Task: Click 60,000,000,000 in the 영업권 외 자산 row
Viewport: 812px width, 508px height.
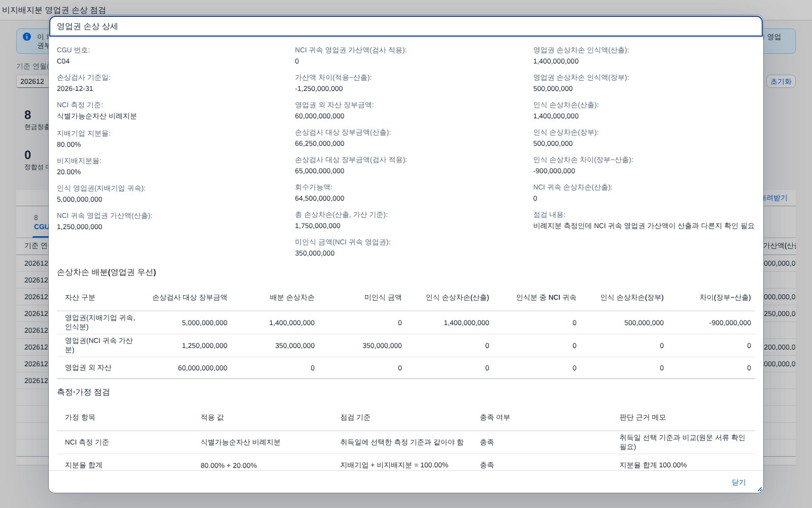Action: (x=202, y=368)
